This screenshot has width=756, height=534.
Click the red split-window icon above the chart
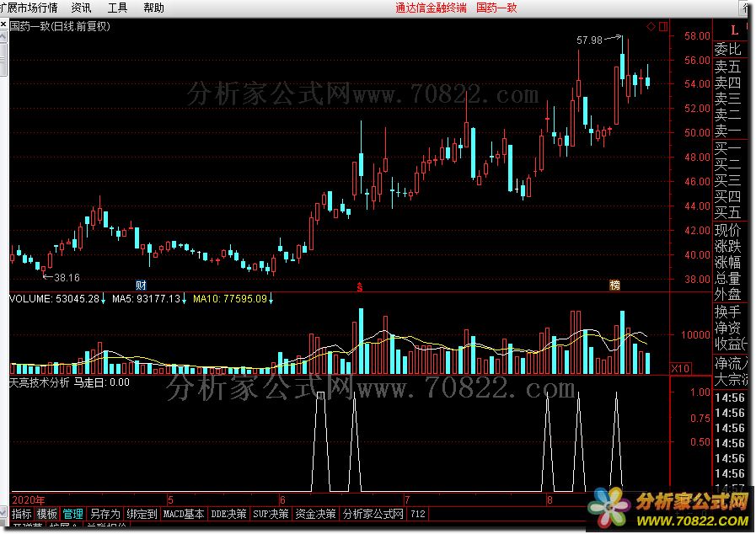(663, 26)
